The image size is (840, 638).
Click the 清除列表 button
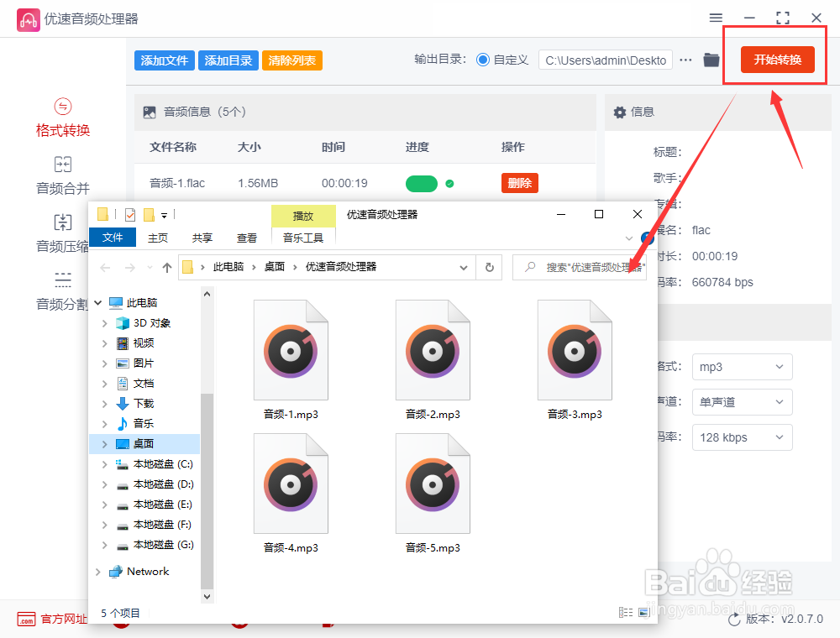[x=292, y=60]
